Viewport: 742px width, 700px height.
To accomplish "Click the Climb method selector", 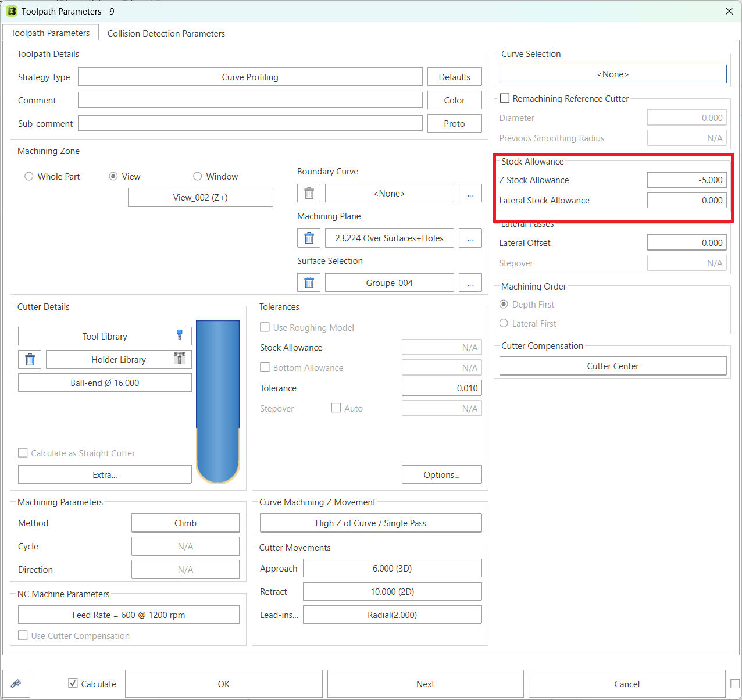I will [185, 523].
